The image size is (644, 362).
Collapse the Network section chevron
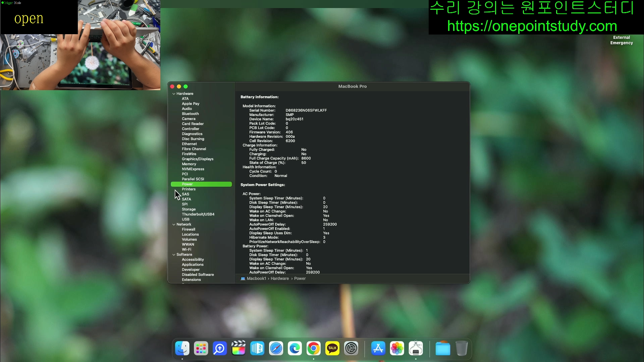[174, 225]
